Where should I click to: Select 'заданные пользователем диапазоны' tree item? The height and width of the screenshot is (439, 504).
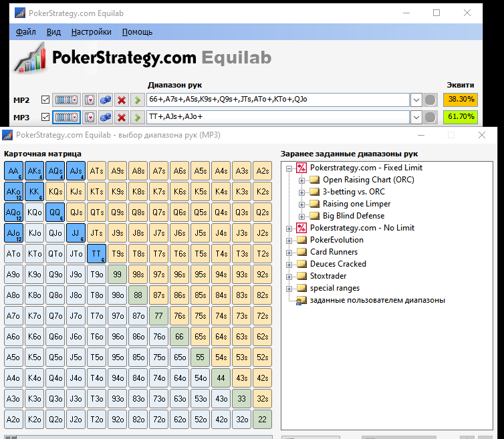point(378,300)
